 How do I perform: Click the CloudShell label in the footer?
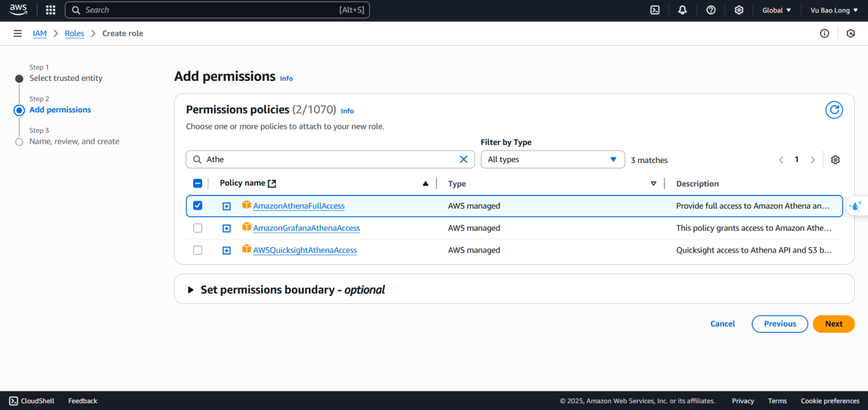coord(38,401)
